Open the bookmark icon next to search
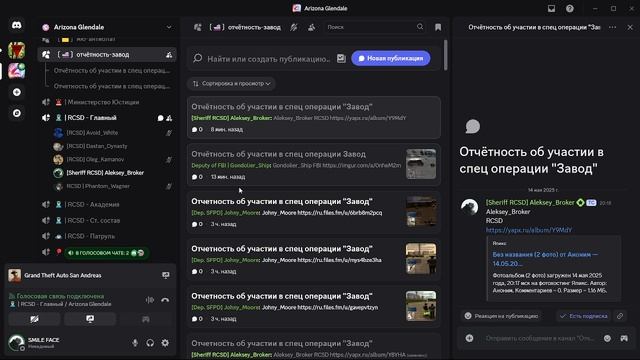640x360 pixels. (438, 27)
